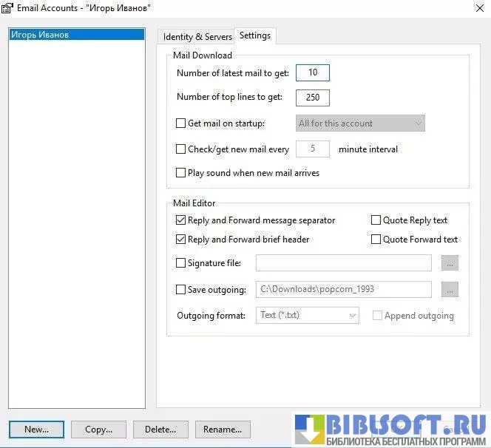Uncheck Reply and Forward brief header
Screen dimensions: 491x448
pos(181,240)
